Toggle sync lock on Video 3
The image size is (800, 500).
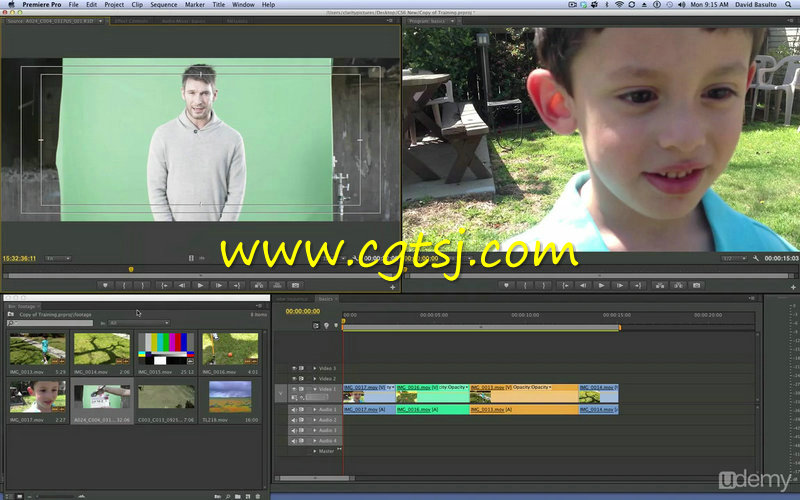tap(302, 368)
